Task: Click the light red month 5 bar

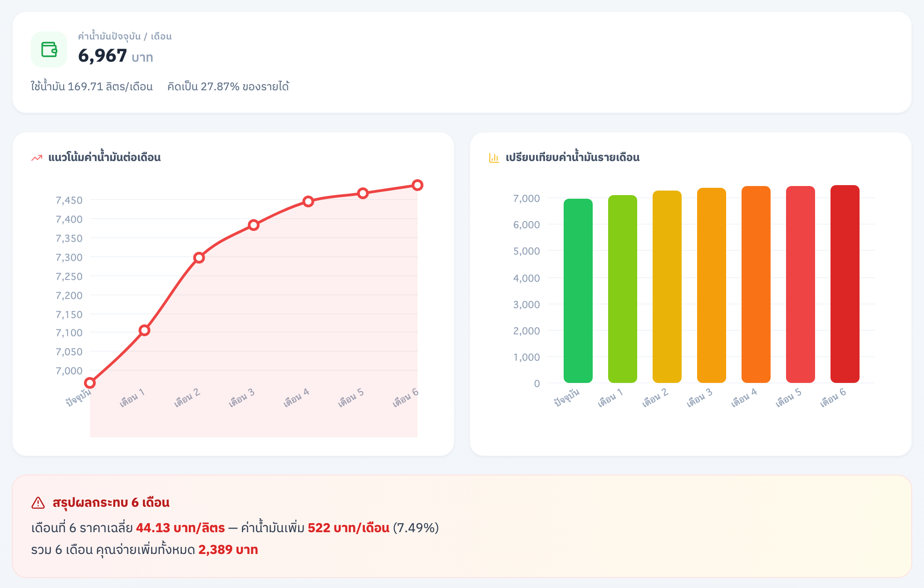Action: pos(800,284)
